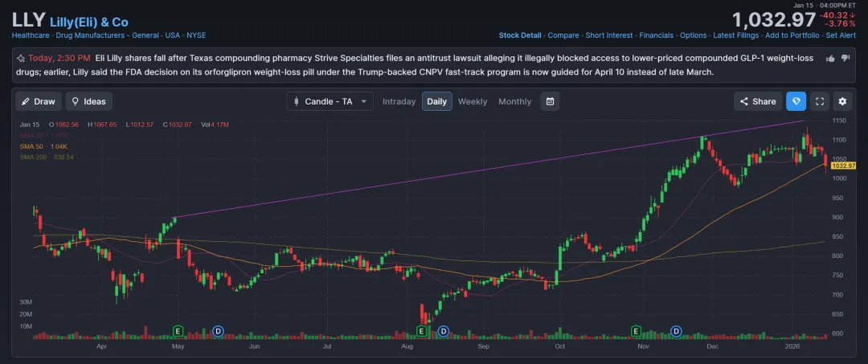Switch to the Monthly timeframe
This screenshot has height=364, width=868.
point(515,101)
